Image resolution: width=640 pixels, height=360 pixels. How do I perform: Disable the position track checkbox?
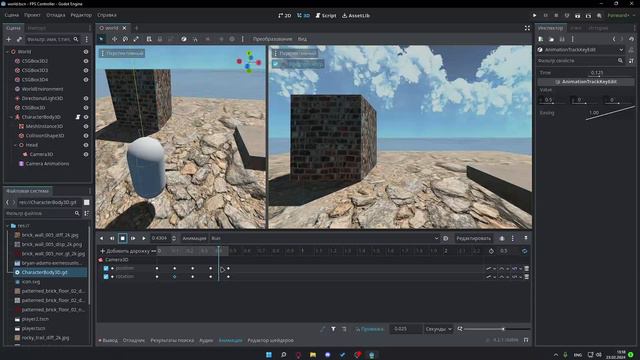point(106,269)
